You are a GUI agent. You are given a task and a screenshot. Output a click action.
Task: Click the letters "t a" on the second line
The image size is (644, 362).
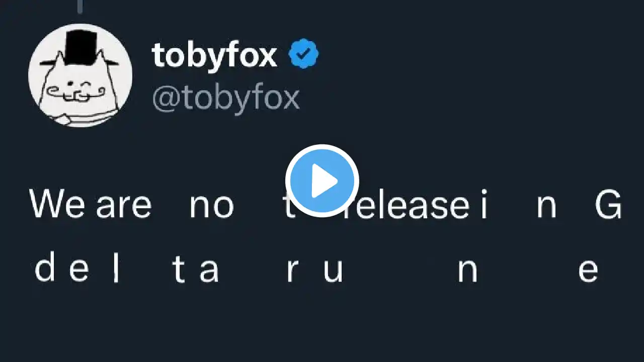196,269
